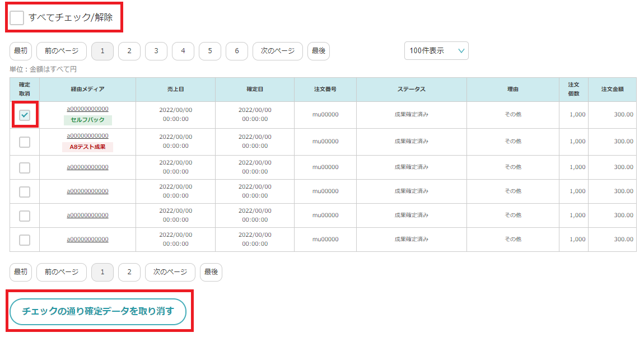Open the media link in the last row

[87, 240]
